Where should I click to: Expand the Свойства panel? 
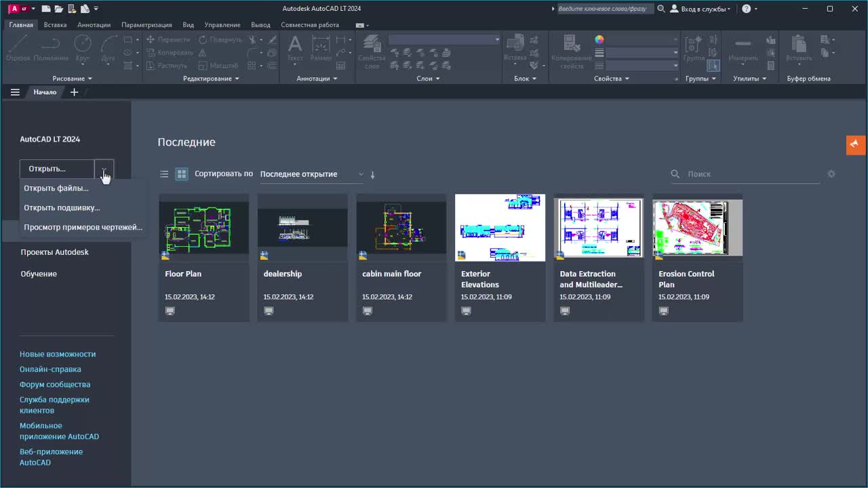tap(611, 79)
